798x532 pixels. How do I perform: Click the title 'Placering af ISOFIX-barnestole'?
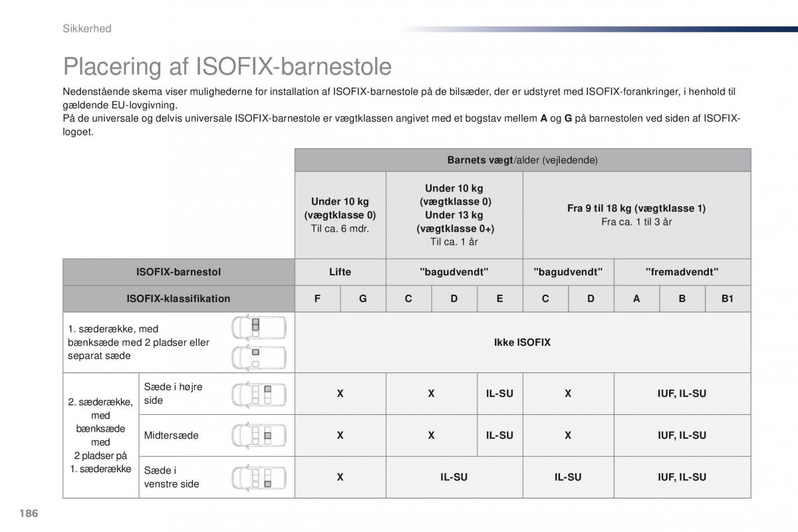(x=227, y=67)
